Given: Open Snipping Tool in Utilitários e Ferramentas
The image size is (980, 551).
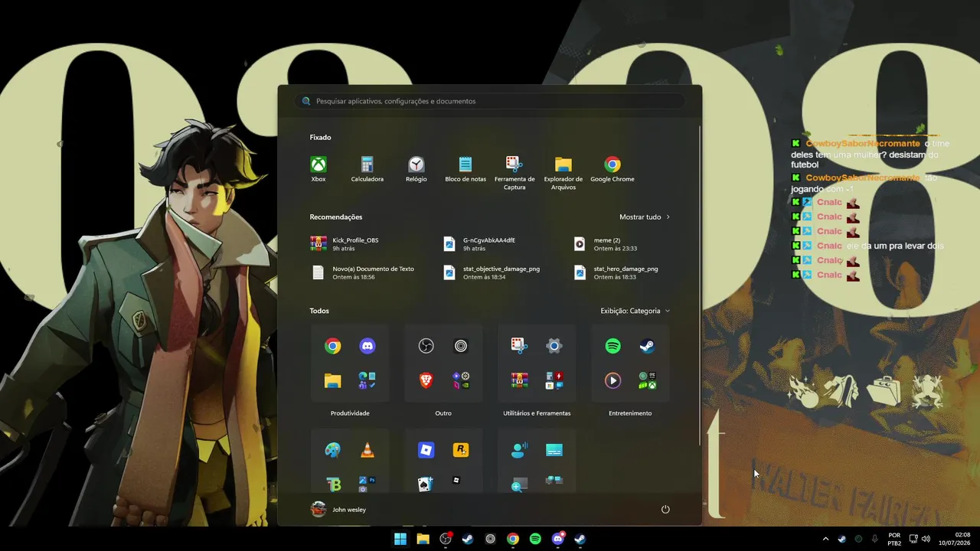Looking at the screenshot, I should pos(519,346).
